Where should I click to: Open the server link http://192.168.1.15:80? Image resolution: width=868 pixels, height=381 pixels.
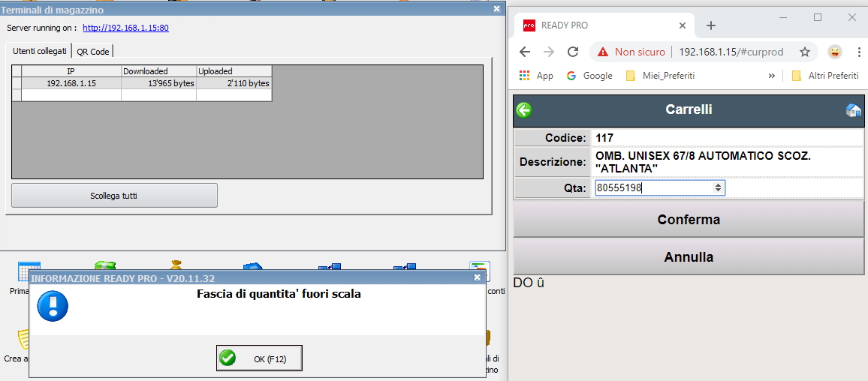point(125,28)
